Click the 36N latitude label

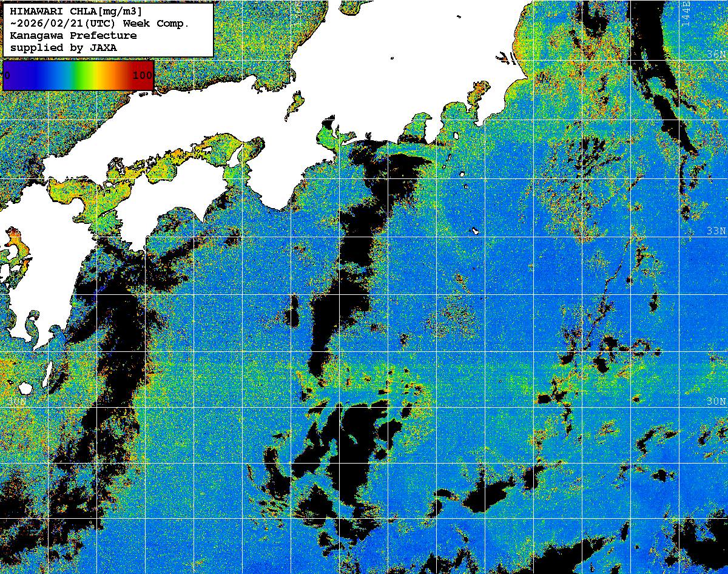tap(716, 55)
